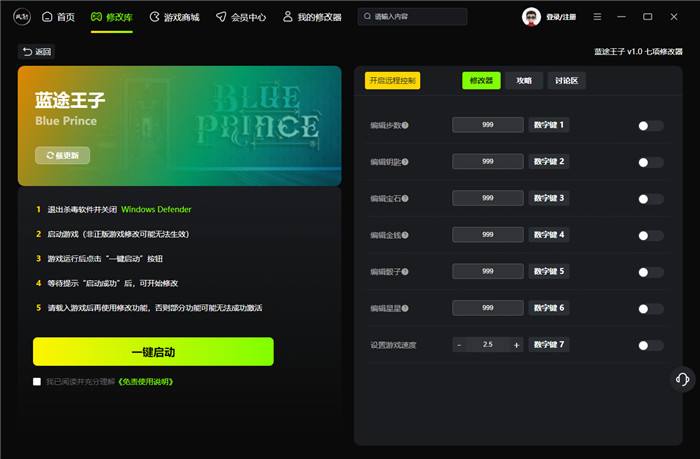
Task: Click the 999 value field for 编辑钥匙
Action: point(488,162)
